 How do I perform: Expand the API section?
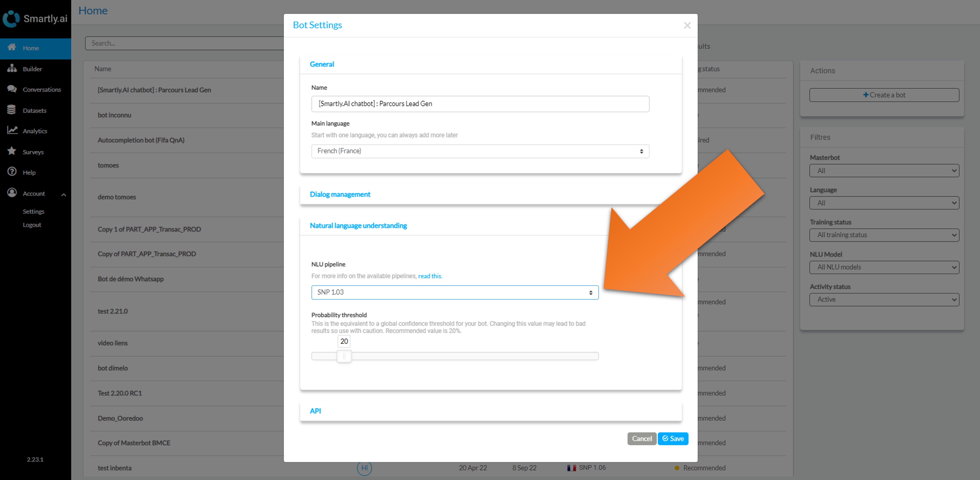tap(315, 411)
